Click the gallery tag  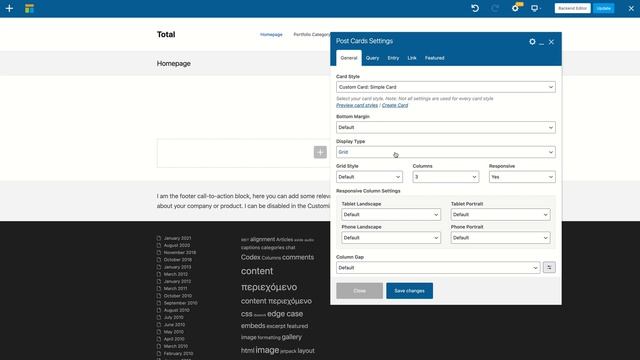tap(291, 337)
